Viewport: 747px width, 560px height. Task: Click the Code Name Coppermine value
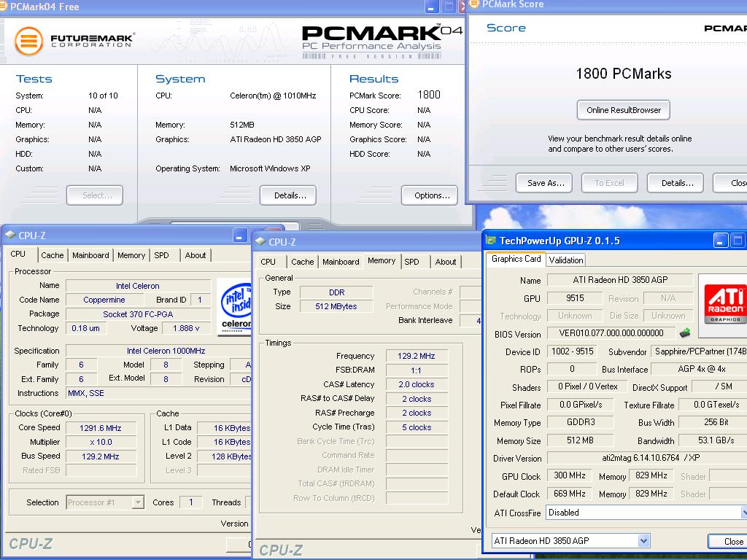pos(104,300)
